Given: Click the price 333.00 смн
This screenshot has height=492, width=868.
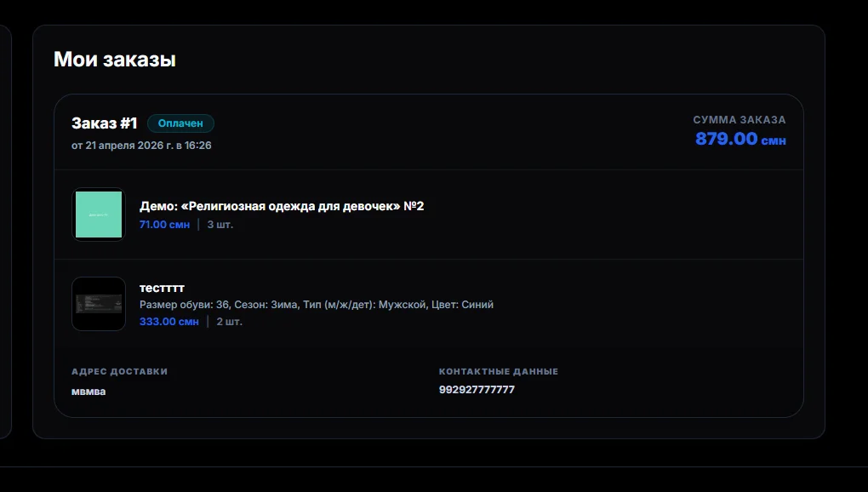Looking at the screenshot, I should coord(168,322).
